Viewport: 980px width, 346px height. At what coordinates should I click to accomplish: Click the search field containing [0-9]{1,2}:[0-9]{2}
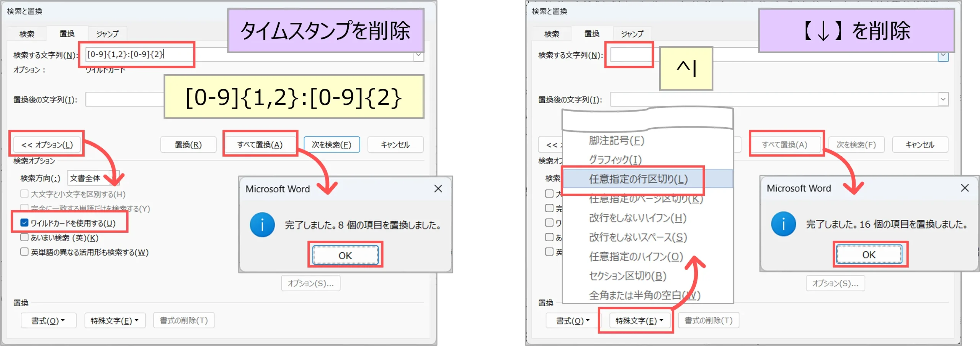tap(138, 54)
